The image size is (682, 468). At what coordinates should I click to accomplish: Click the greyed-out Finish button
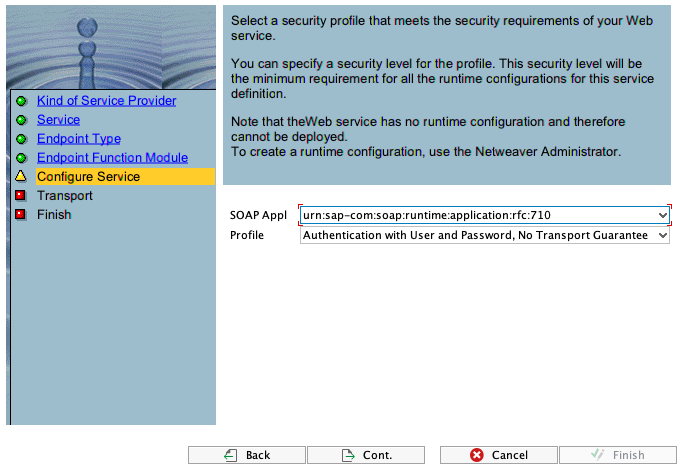[618, 455]
